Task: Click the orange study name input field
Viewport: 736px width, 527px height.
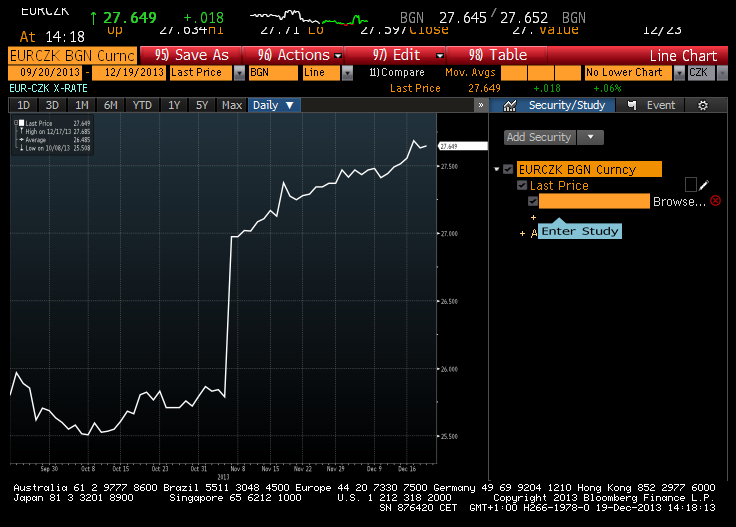Action: (594, 201)
